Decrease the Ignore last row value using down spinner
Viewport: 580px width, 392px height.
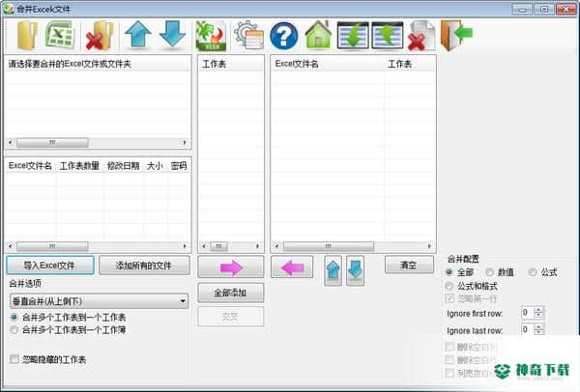(x=538, y=332)
